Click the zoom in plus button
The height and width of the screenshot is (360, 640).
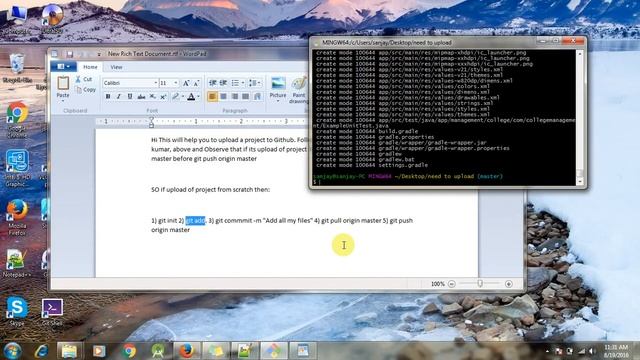click(x=509, y=284)
